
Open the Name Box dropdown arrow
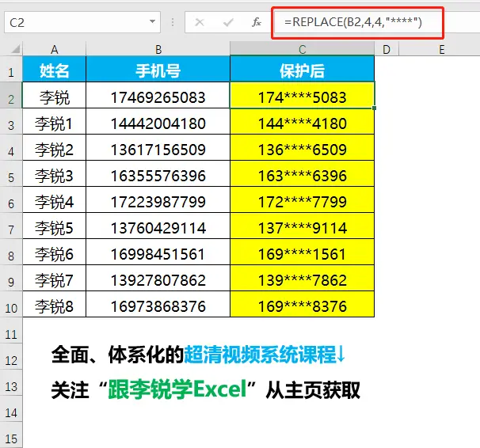click(x=152, y=21)
